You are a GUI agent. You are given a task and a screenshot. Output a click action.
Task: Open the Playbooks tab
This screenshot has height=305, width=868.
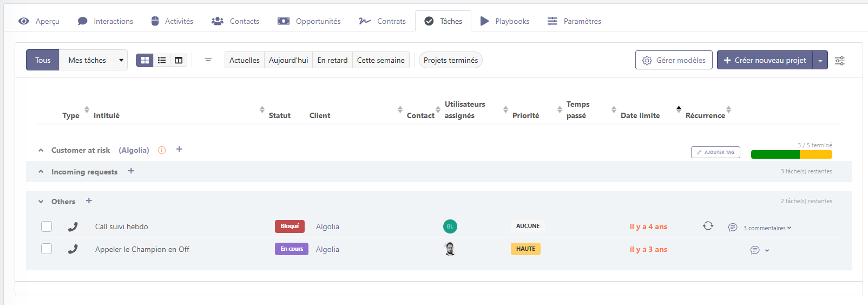point(504,21)
